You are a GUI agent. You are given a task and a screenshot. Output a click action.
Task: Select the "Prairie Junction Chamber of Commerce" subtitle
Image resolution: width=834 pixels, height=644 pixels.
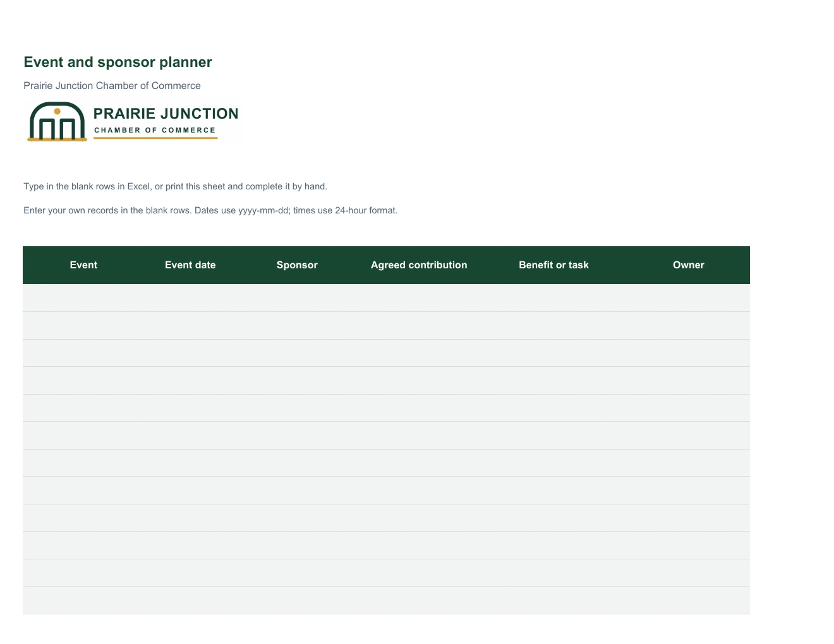tap(112, 85)
